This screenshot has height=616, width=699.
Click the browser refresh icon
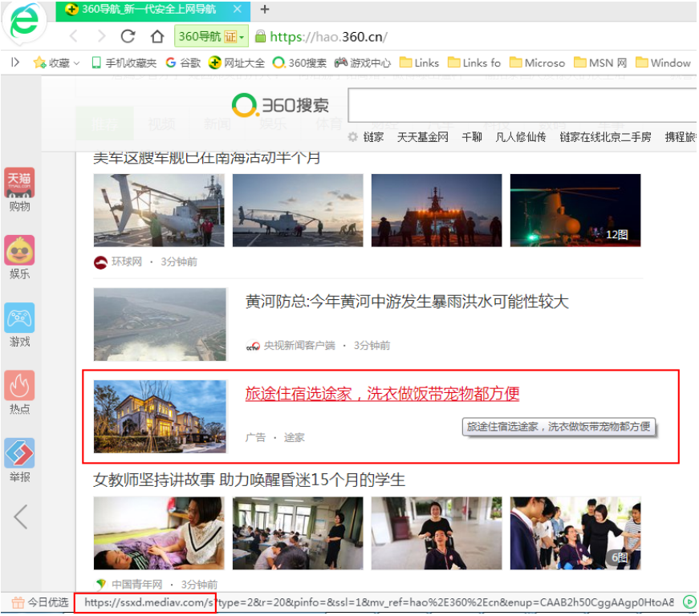128,36
